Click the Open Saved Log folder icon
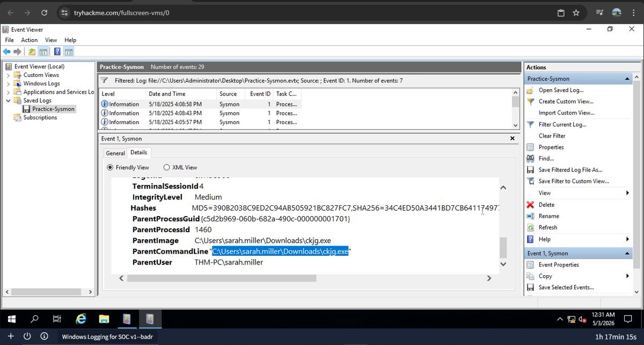 [530, 90]
